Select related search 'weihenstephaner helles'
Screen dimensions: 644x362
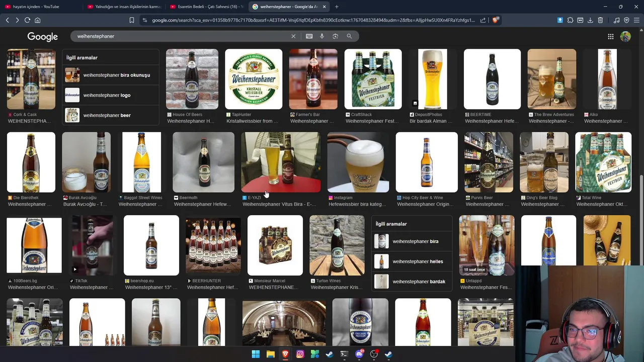click(x=412, y=261)
